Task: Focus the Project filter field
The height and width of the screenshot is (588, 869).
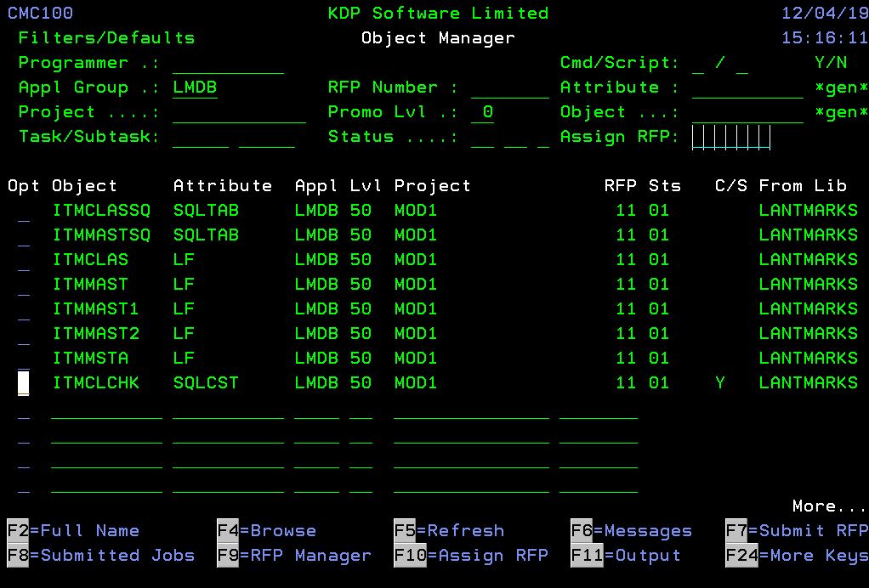Action: click(239, 113)
